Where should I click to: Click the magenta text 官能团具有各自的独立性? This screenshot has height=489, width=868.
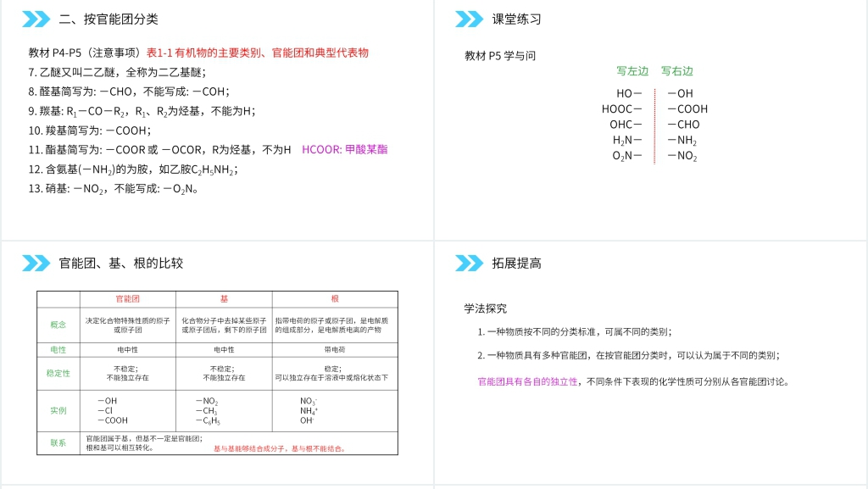(x=527, y=381)
